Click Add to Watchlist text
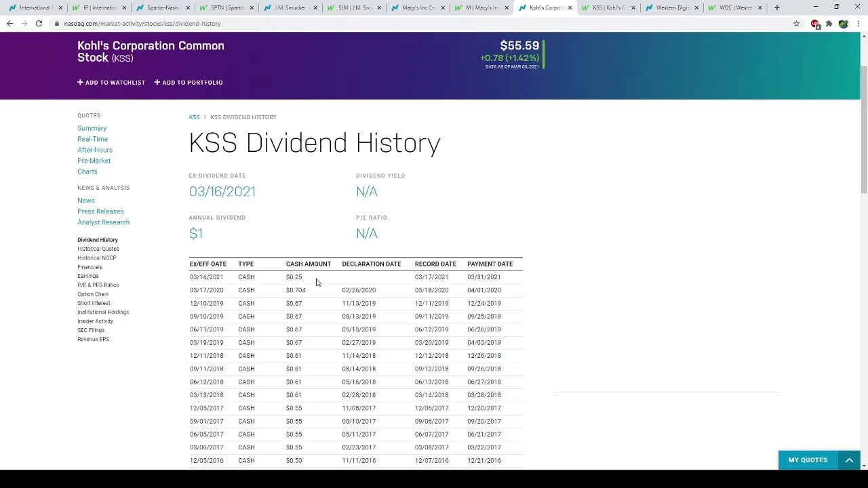Screen dimensions: 868x488 coord(115,82)
